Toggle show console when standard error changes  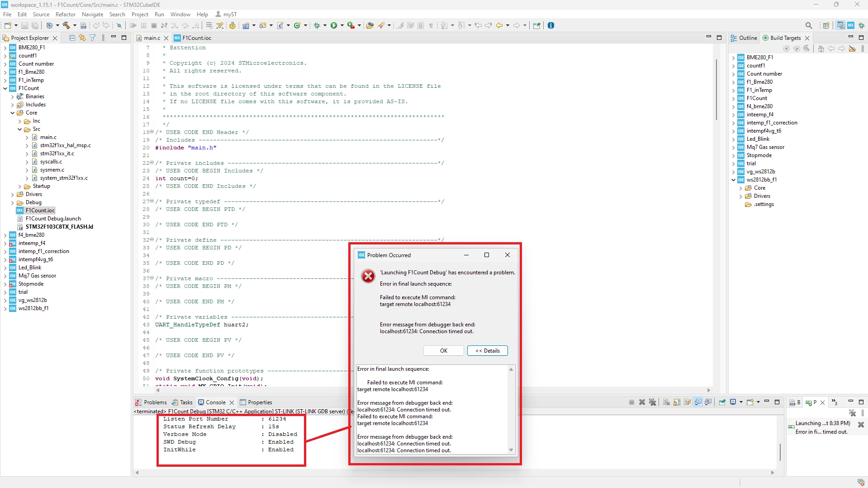tap(708, 402)
